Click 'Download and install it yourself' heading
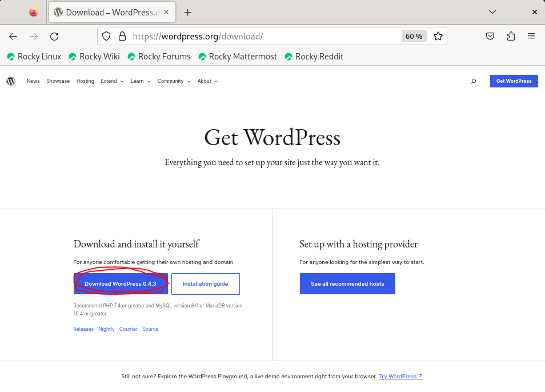 [136, 244]
